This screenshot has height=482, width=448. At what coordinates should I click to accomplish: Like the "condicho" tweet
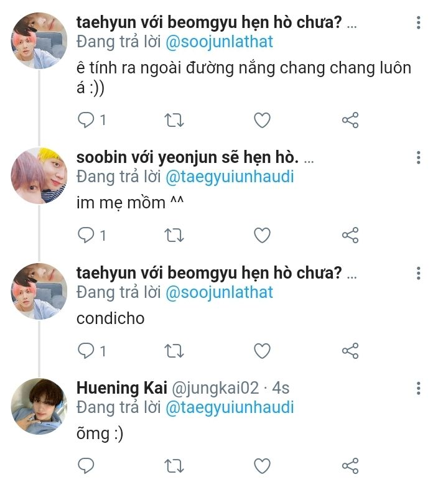pyautogui.click(x=263, y=351)
